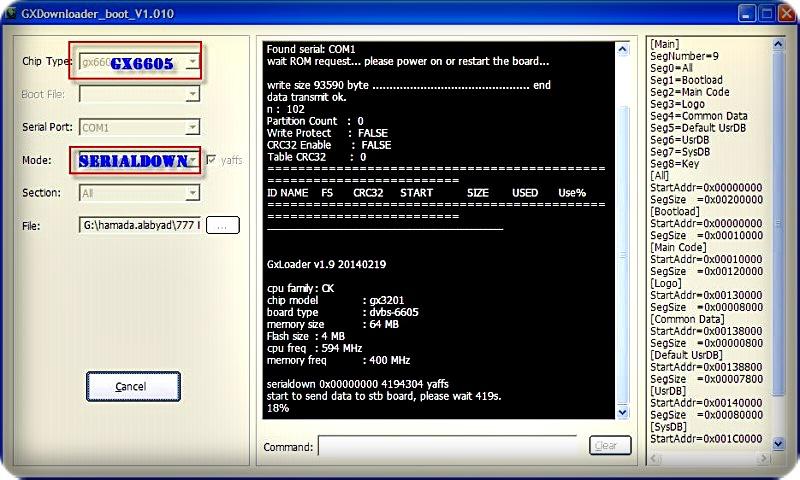
Task: Click the 'StartAddr=0x001C0000' line
Action: pyautogui.click(x=706, y=439)
